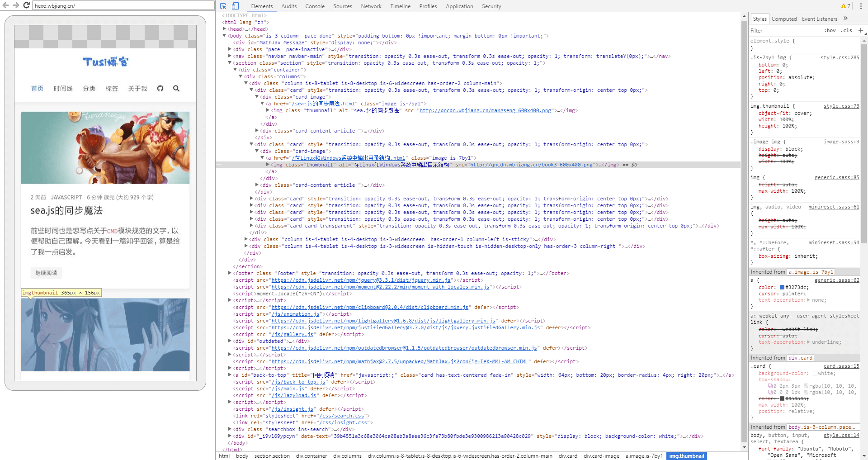
Task: Open the 分类 page nav link
Action: pos(89,89)
